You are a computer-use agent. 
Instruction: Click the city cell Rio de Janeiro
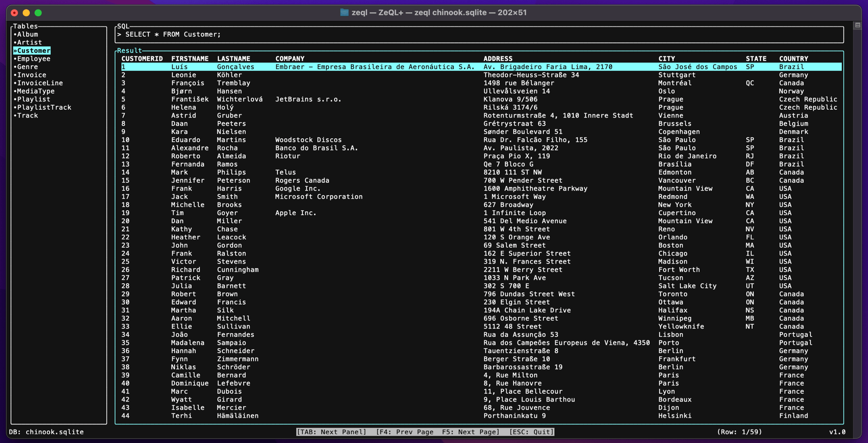[687, 156]
